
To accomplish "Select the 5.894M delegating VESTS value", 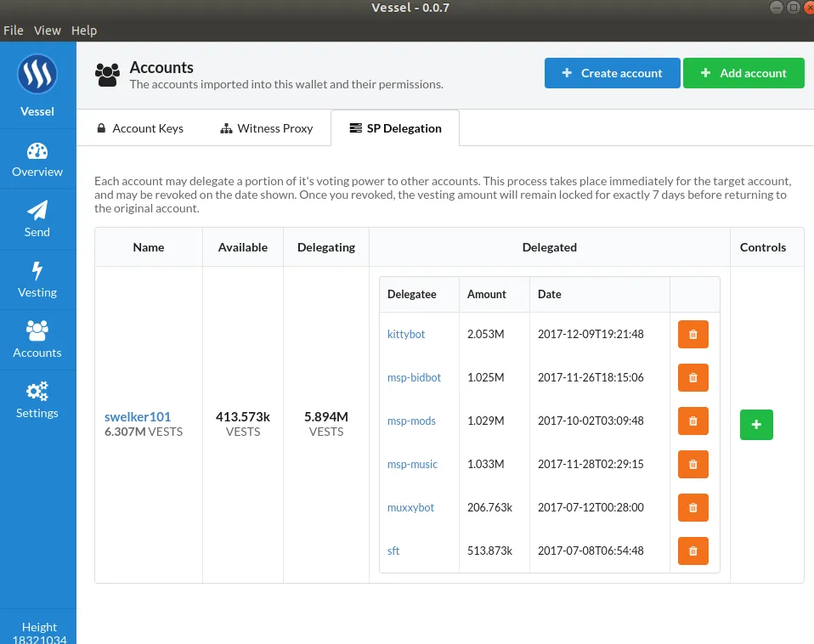I will coord(326,416).
